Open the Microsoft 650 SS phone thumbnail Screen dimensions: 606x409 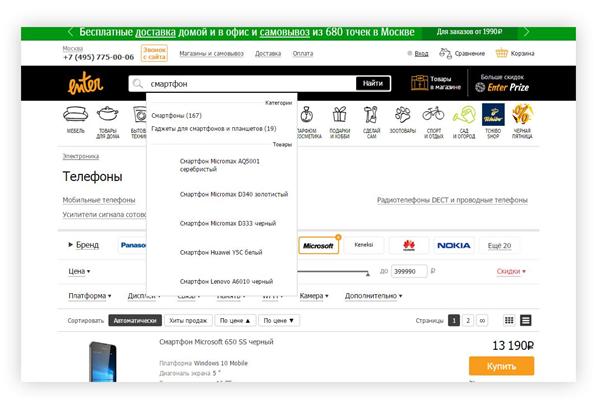pyautogui.click(x=103, y=361)
